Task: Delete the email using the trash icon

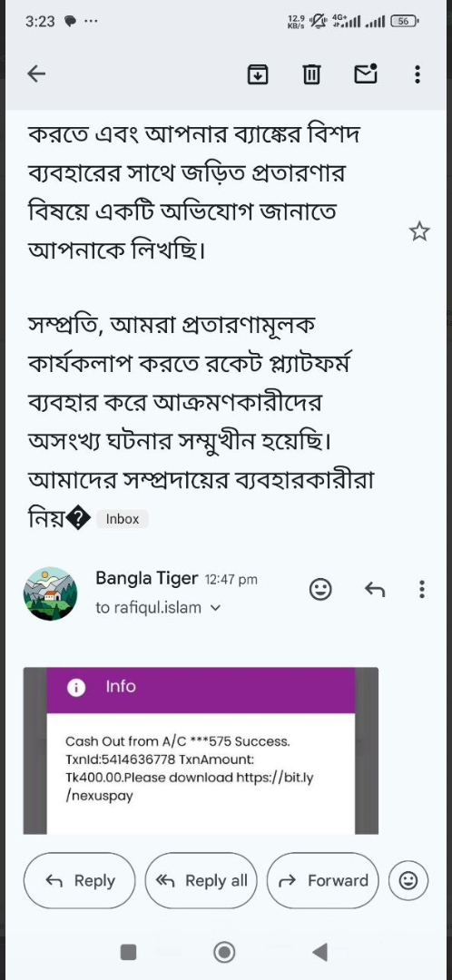Action: (x=311, y=74)
